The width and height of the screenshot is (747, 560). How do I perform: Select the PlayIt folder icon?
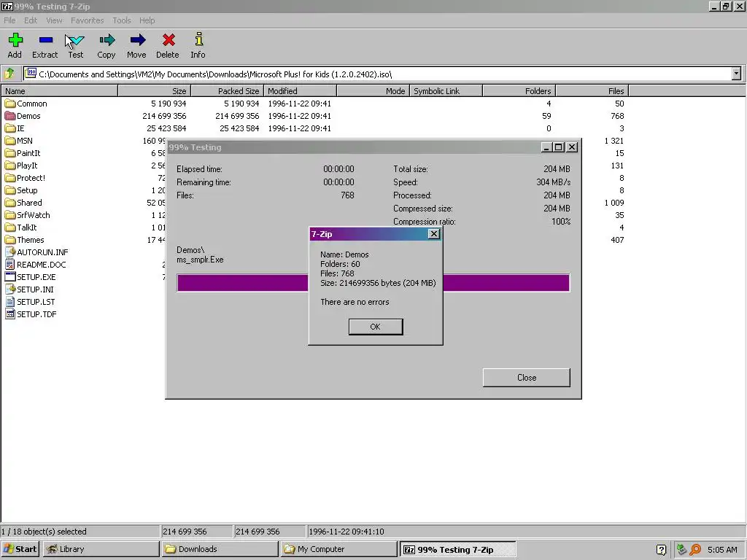point(10,166)
